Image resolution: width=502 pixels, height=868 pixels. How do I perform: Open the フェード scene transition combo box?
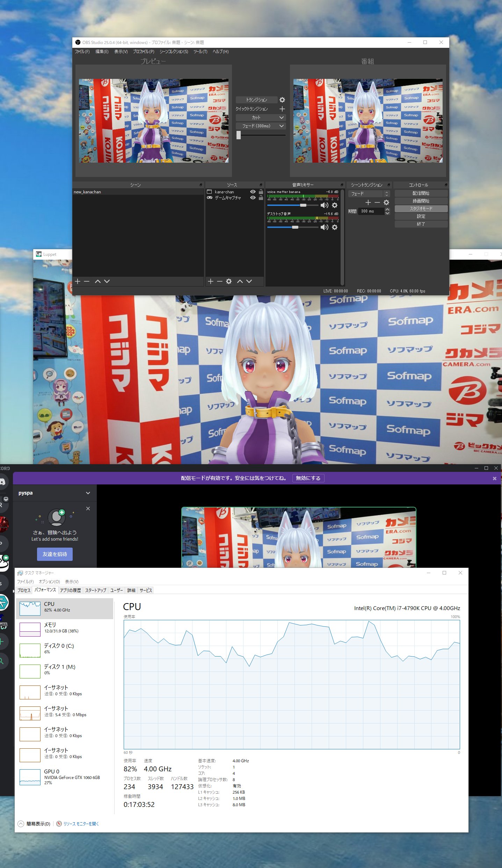tap(369, 194)
